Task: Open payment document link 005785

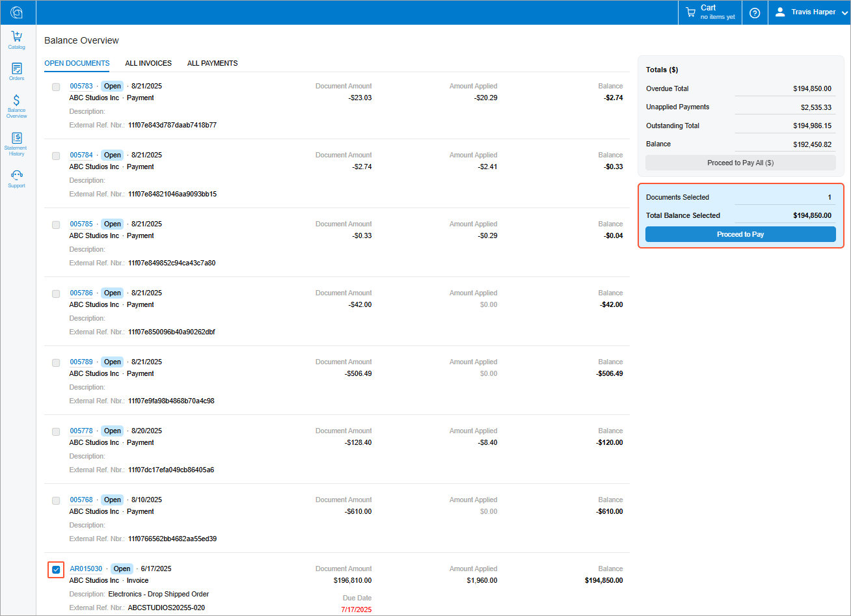Action: (x=81, y=224)
